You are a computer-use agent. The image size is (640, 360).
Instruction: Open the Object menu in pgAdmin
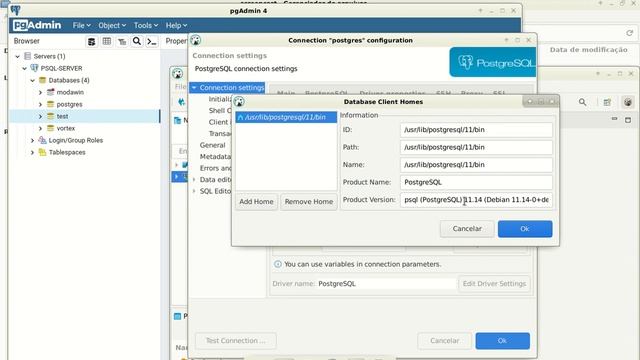point(112,25)
